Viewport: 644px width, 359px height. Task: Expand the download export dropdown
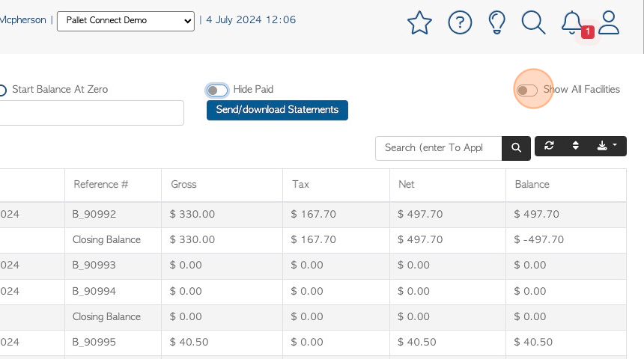607,146
